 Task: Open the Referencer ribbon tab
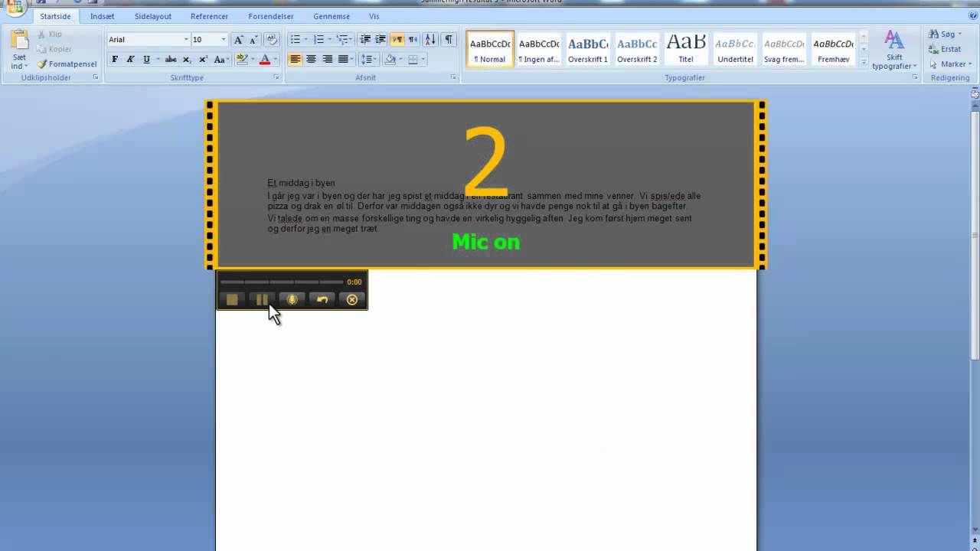click(x=209, y=16)
